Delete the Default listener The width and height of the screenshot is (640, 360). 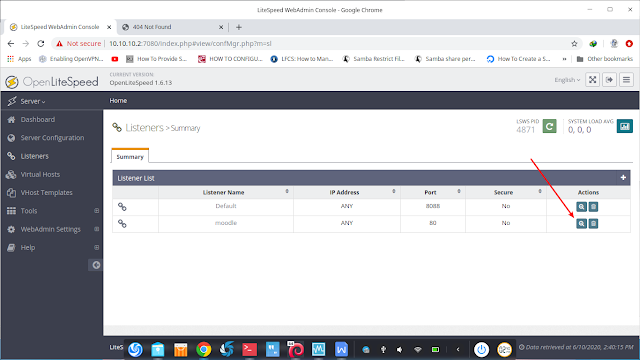coord(593,207)
